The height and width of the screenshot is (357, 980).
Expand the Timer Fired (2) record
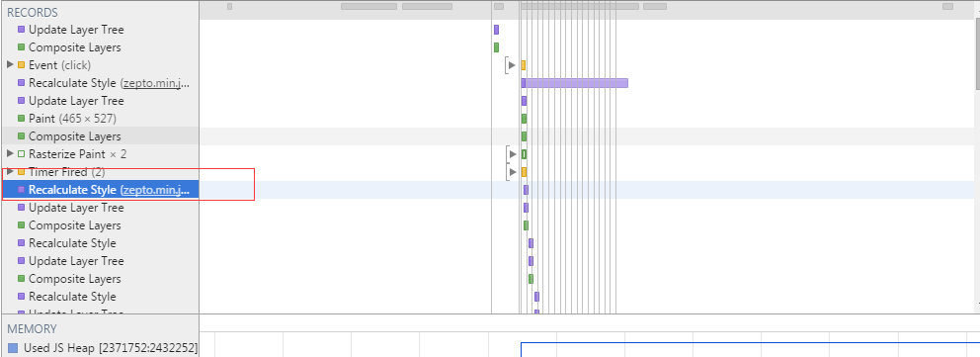point(10,171)
